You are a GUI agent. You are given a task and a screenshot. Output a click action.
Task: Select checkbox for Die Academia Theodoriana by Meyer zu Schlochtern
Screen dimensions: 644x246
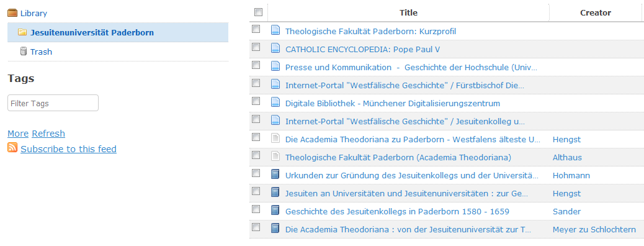pos(256,227)
